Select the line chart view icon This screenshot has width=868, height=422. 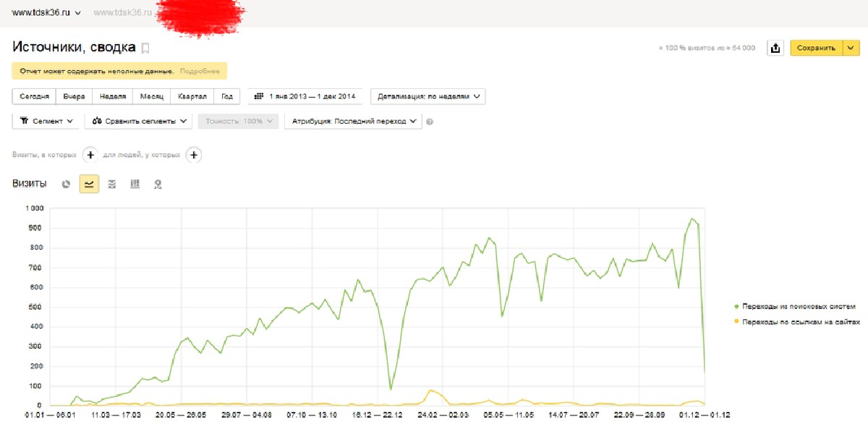(x=89, y=184)
